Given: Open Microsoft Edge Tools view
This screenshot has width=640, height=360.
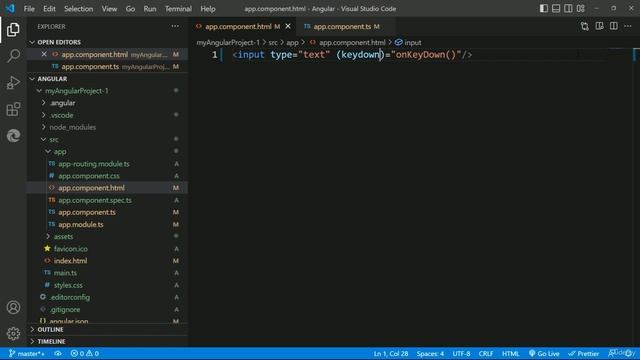Looking at the screenshot, I should 13,136.
